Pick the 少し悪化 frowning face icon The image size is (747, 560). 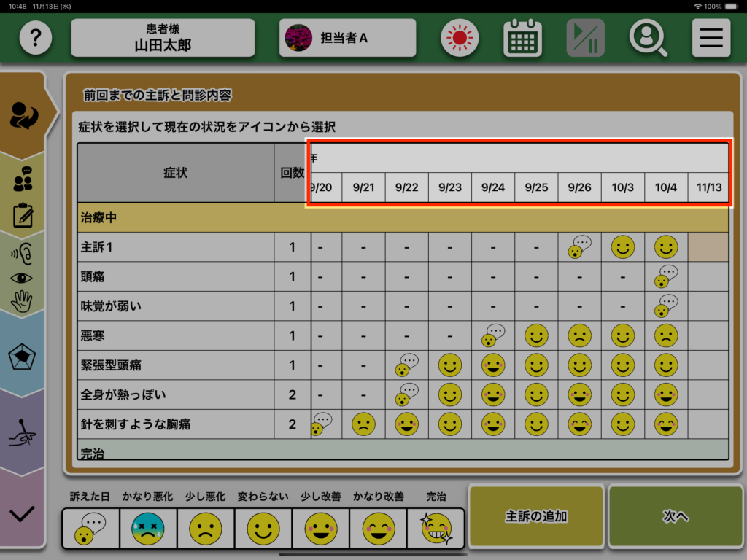point(205,528)
